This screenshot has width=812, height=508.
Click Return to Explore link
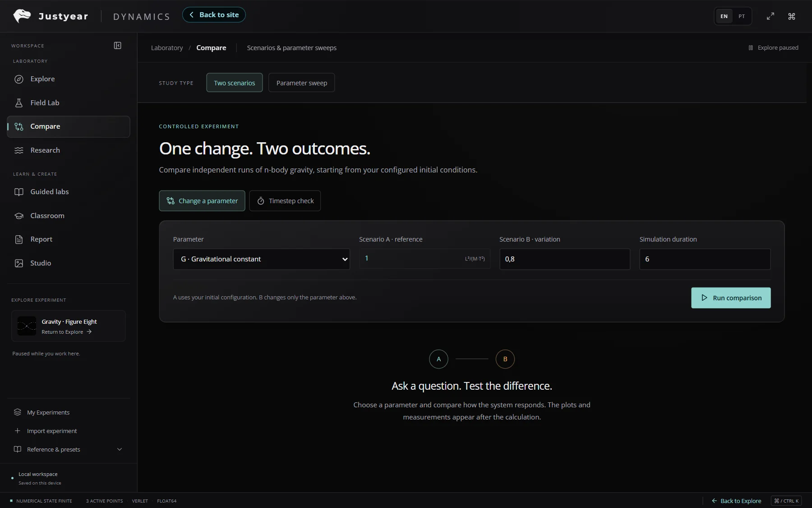click(67, 332)
